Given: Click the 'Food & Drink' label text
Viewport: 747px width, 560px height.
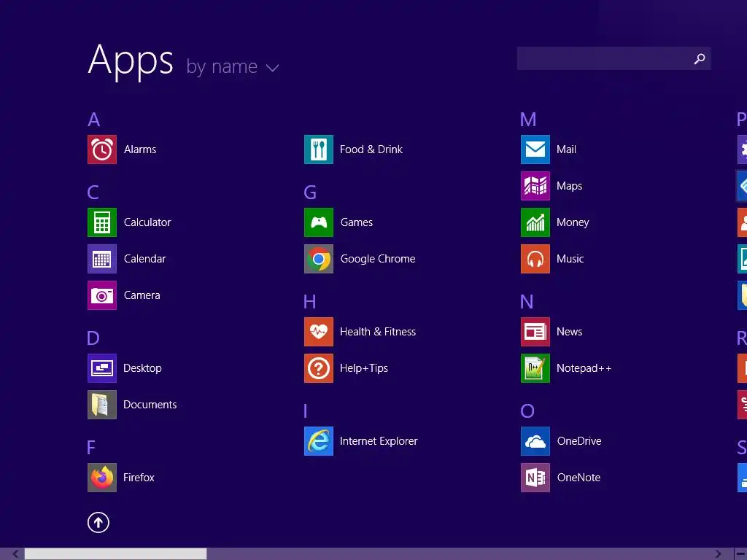Looking at the screenshot, I should (x=371, y=149).
